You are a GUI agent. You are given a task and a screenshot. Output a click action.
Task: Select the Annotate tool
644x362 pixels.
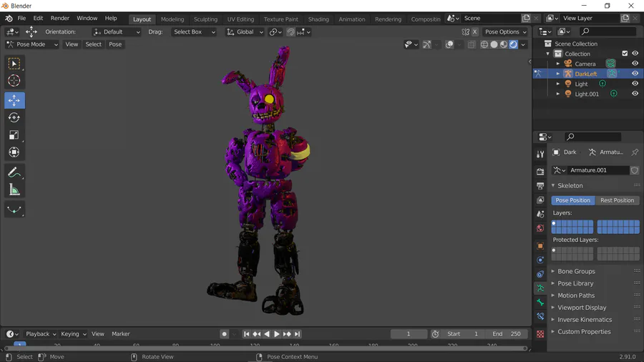14,172
